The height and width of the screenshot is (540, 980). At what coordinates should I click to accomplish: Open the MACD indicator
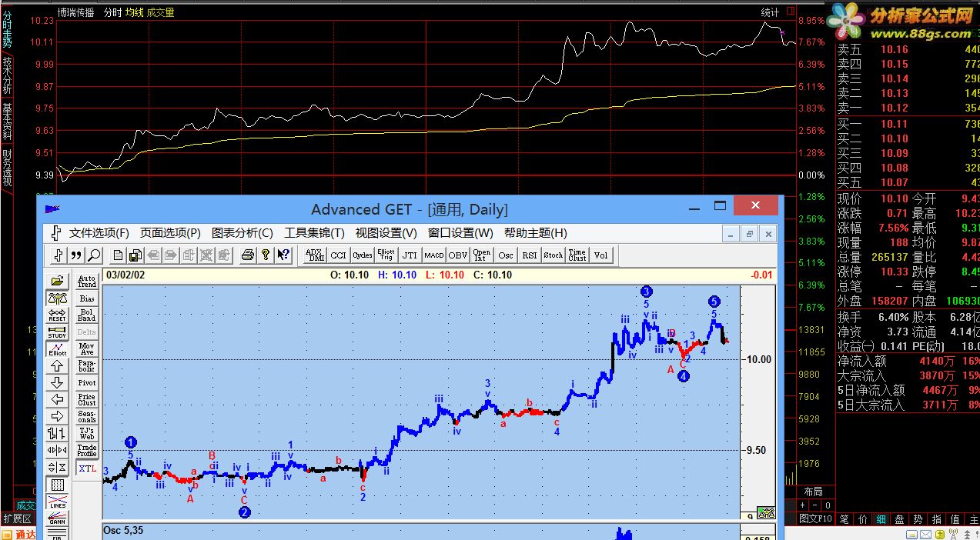434,255
